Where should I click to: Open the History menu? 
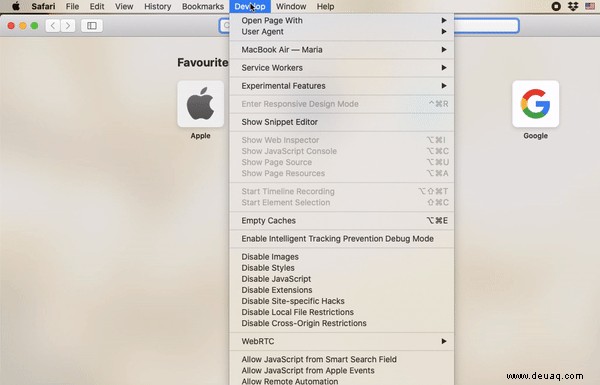158,7
